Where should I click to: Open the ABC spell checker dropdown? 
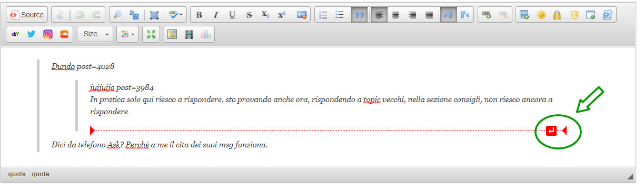tap(176, 15)
